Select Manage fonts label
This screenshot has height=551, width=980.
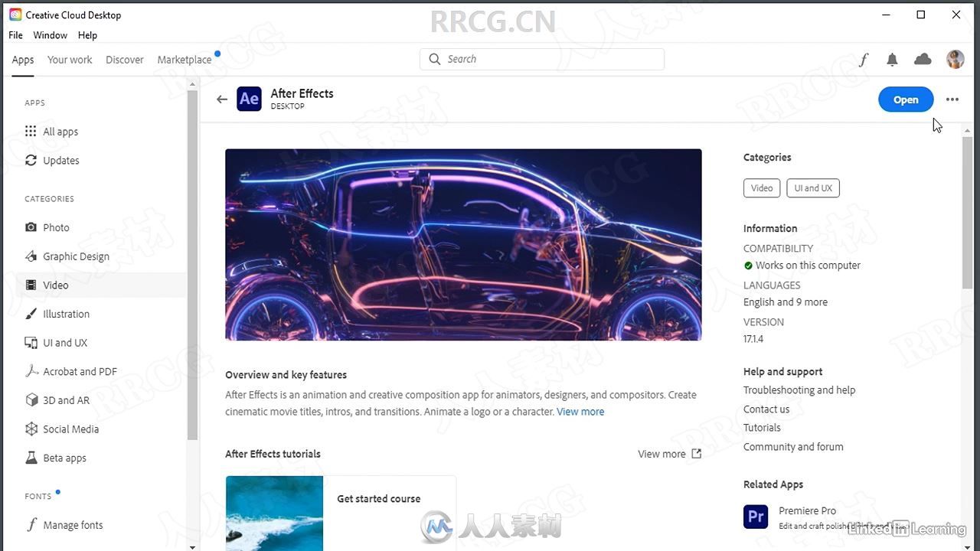click(73, 525)
